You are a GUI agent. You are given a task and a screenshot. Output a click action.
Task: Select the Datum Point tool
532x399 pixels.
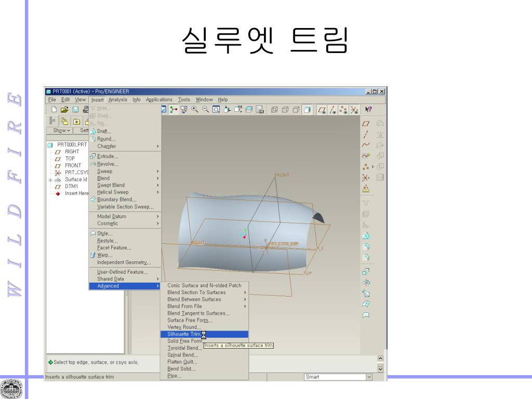(365, 167)
